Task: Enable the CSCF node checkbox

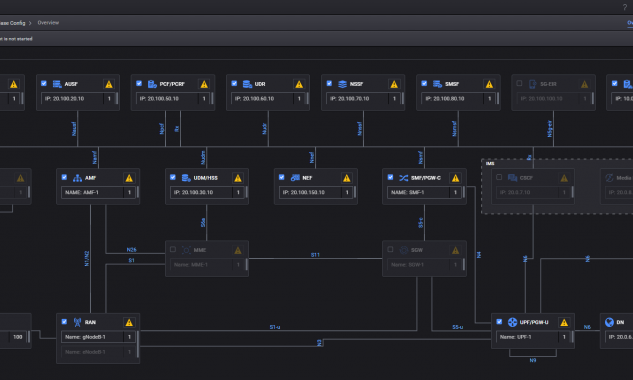Action: [499, 177]
